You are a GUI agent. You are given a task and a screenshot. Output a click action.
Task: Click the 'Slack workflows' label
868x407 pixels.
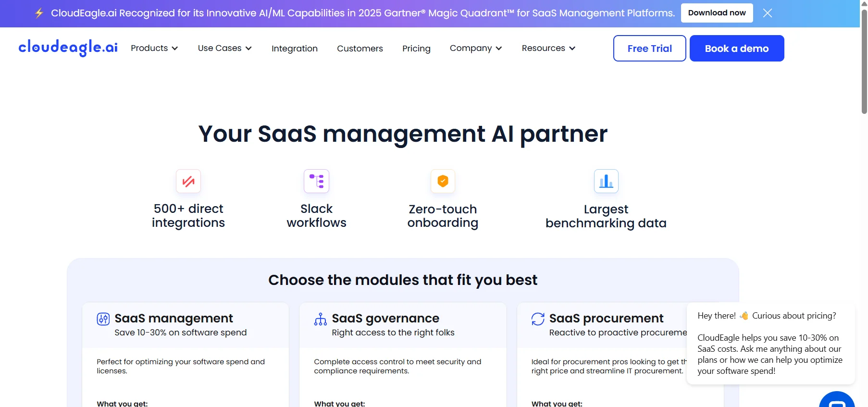pos(316,216)
